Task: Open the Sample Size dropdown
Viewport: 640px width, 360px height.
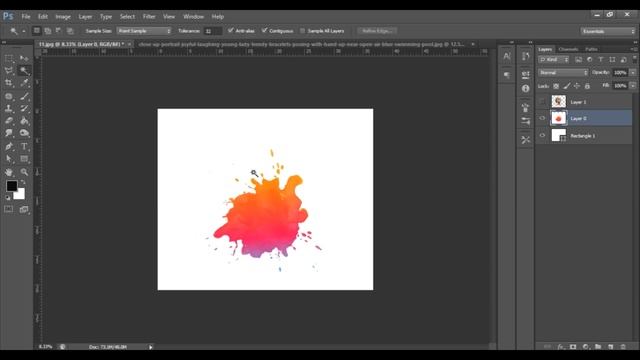Action: [x=144, y=31]
